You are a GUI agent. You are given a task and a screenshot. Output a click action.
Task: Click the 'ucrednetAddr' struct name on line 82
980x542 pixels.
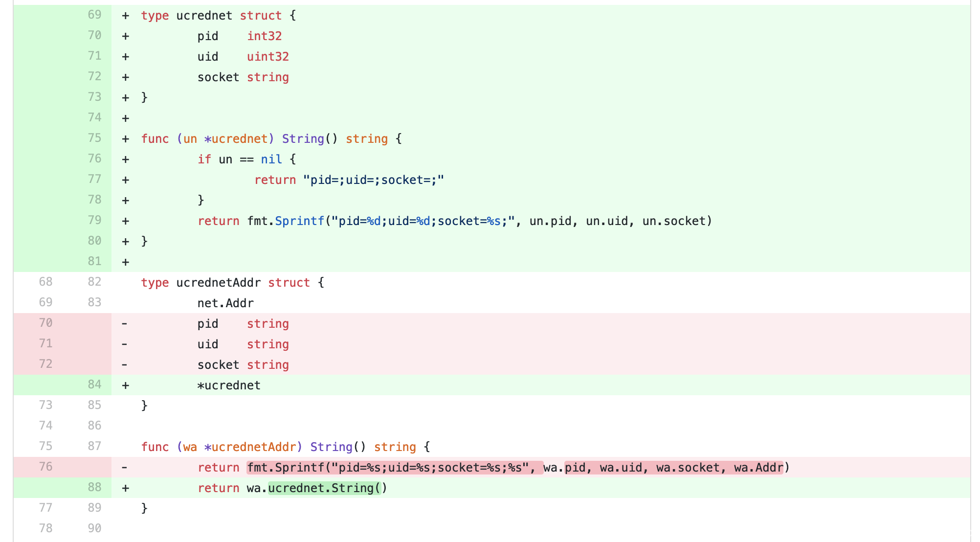[x=218, y=283]
